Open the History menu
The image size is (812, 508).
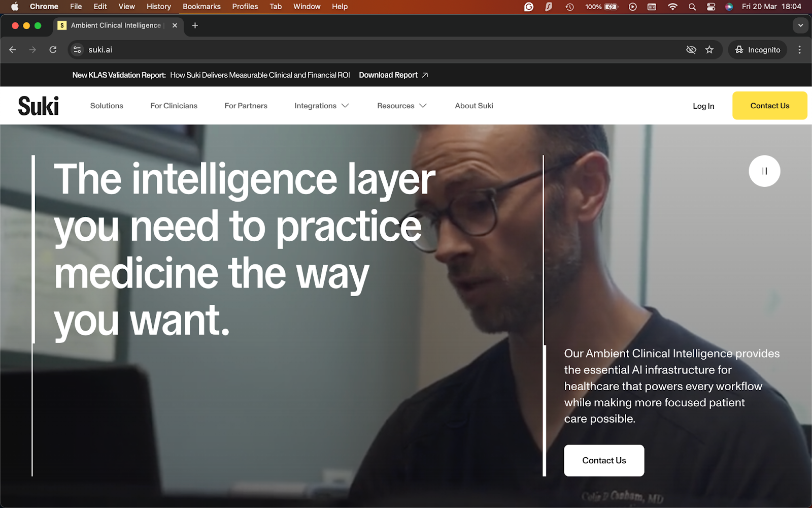(x=159, y=7)
